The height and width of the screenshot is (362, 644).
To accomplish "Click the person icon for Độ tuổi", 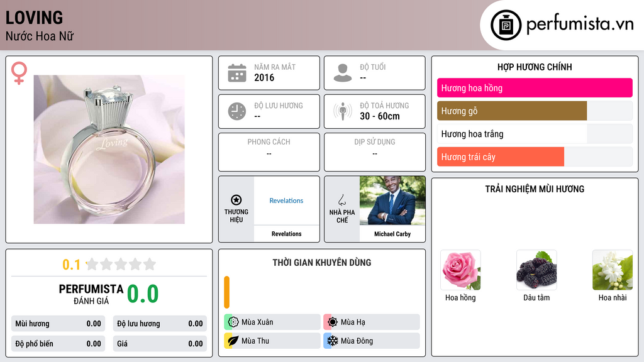I will click(x=343, y=73).
